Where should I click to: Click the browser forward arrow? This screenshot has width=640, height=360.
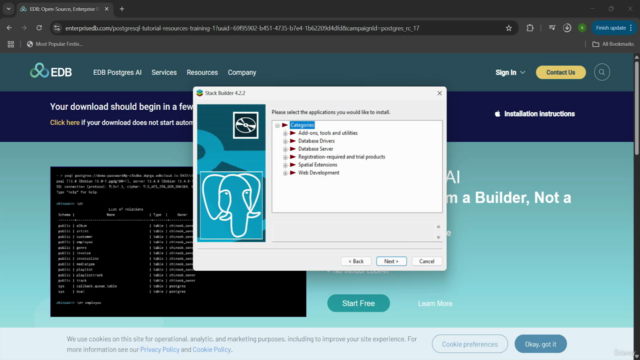(x=24, y=28)
